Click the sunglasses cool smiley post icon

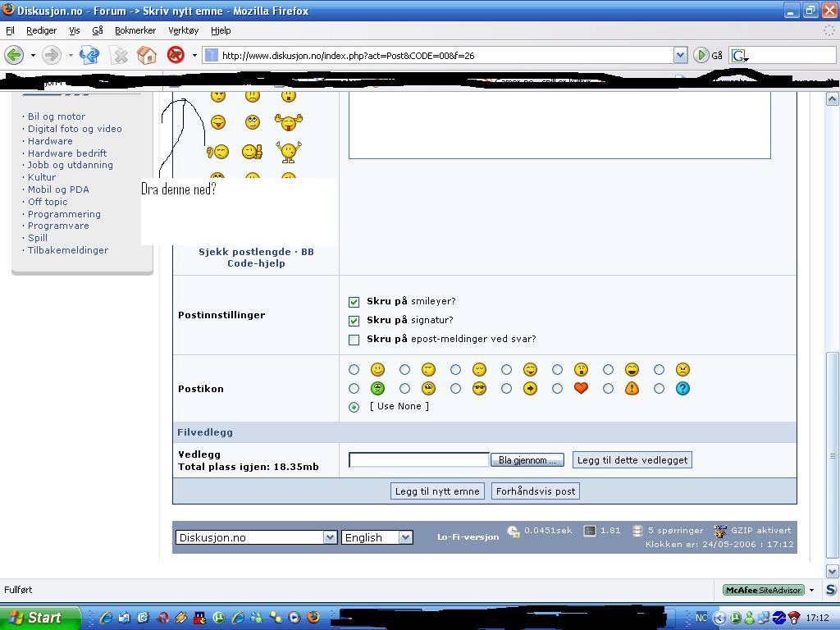click(479, 388)
